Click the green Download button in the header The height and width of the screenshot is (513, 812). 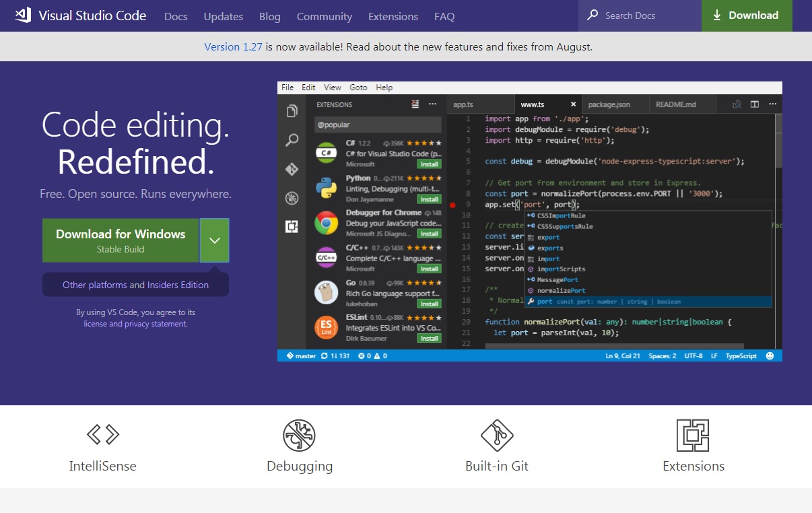coord(747,15)
